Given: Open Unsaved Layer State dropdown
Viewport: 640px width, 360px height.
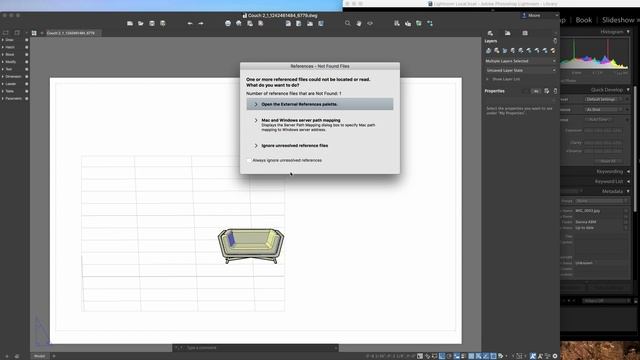Looking at the screenshot, I should click(x=520, y=70).
